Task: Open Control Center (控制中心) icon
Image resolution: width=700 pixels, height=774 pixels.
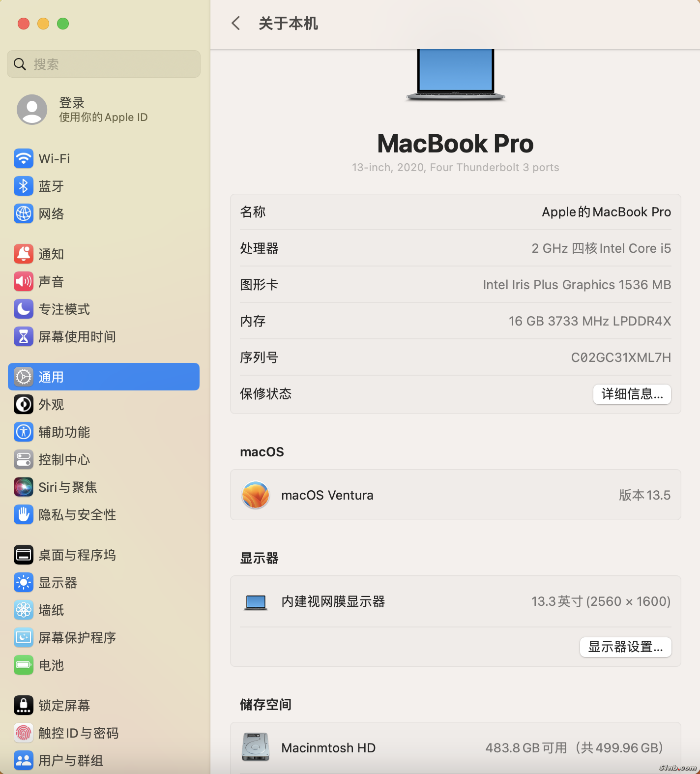Action: (x=24, y=459)
